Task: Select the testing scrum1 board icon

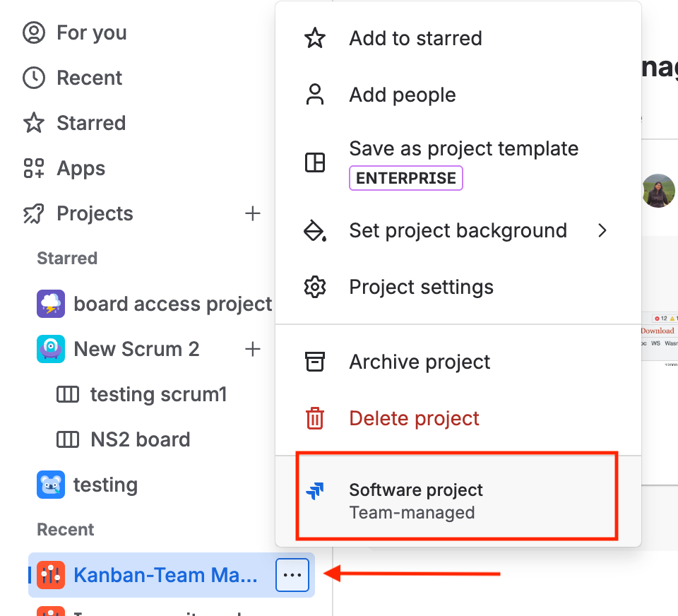Action: [68, 394]
